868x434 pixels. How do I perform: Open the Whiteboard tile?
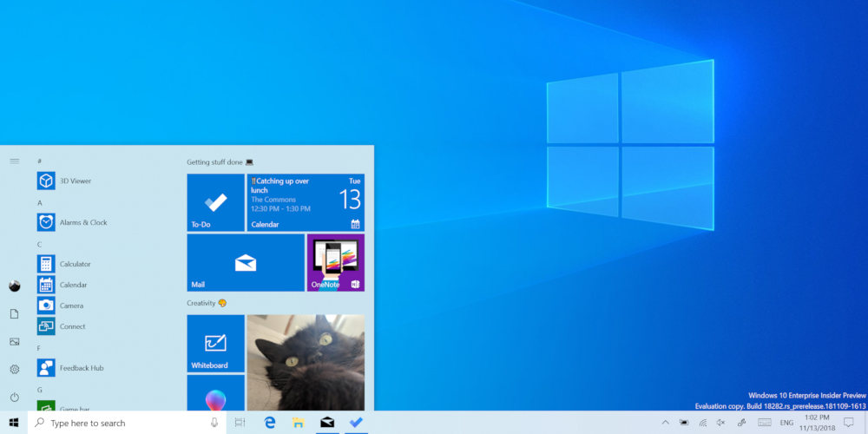tap(216, 343)
